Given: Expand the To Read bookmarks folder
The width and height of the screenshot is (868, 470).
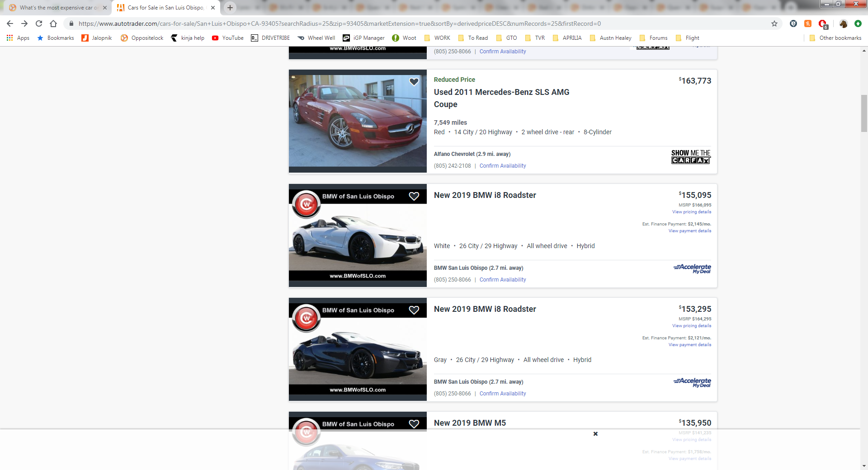Looking at the screenshot, I should [x=473, y=38].
